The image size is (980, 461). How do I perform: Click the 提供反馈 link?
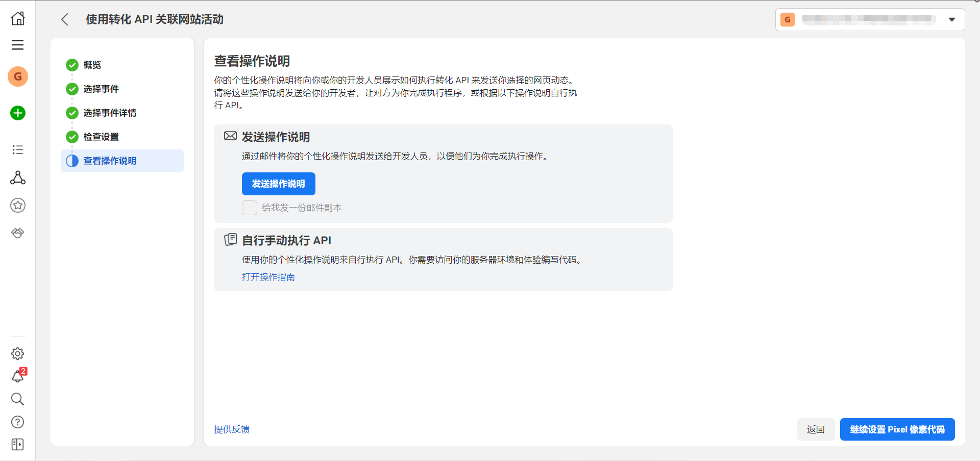point(232,429)
